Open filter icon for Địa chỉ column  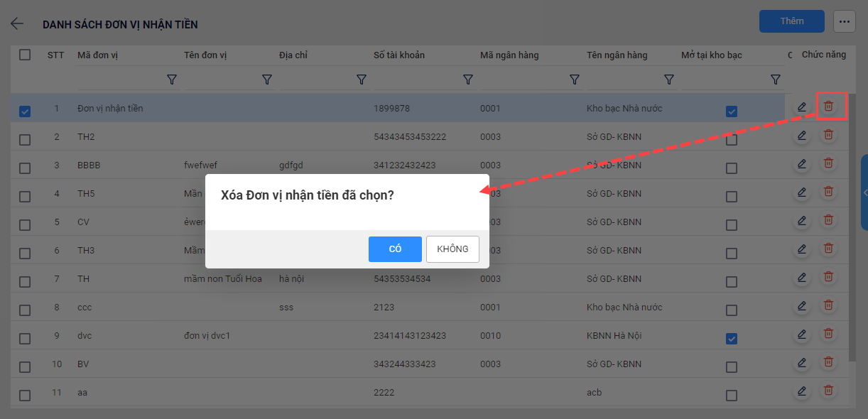[361, 80]
